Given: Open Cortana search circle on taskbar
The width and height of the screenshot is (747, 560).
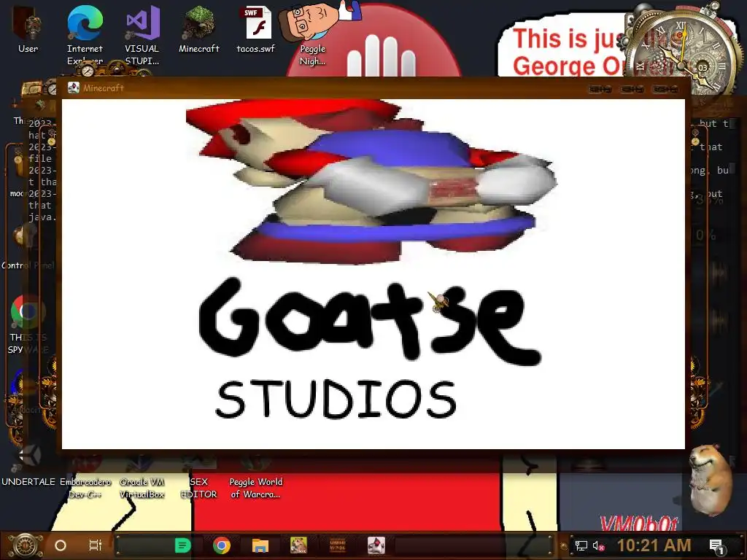Looking at the screenshot, I should point(61,545).
